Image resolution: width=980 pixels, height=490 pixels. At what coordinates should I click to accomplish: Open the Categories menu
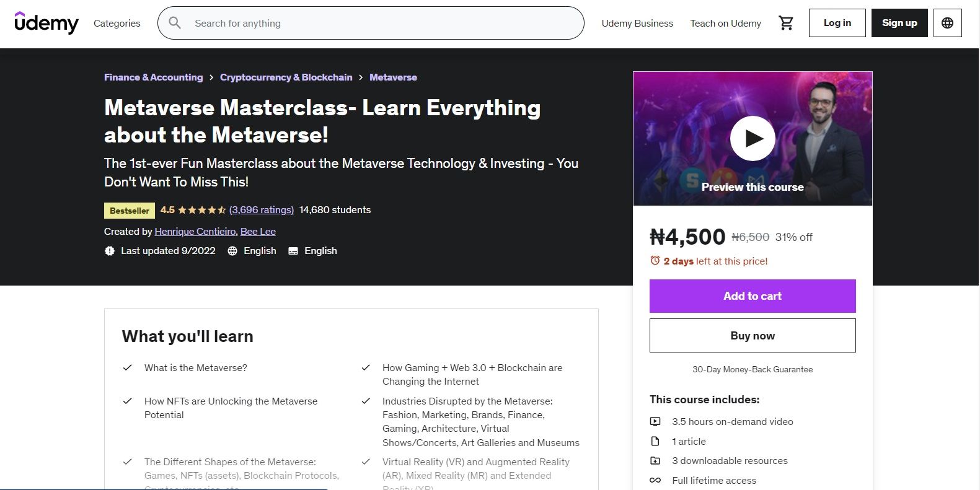(117, 23)
